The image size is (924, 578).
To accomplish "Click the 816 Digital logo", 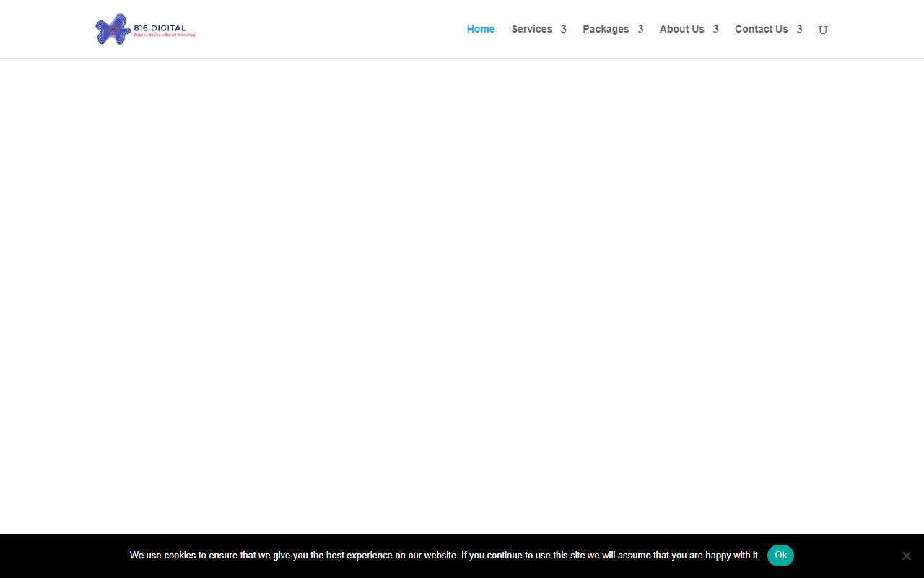I will 145,29.
